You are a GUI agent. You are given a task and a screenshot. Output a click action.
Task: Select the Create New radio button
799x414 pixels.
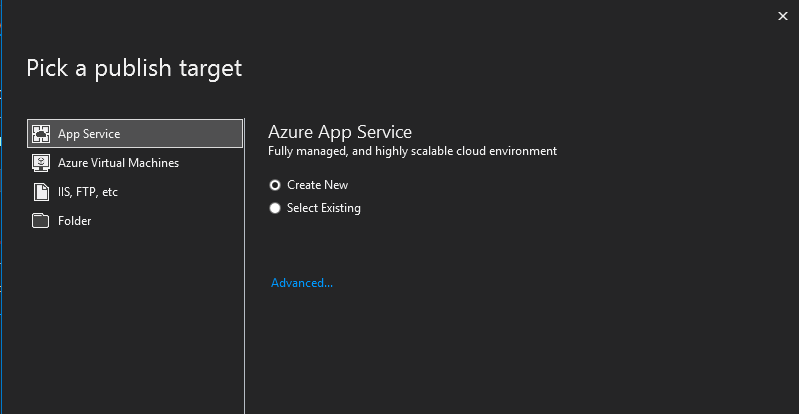coord(275,185)
